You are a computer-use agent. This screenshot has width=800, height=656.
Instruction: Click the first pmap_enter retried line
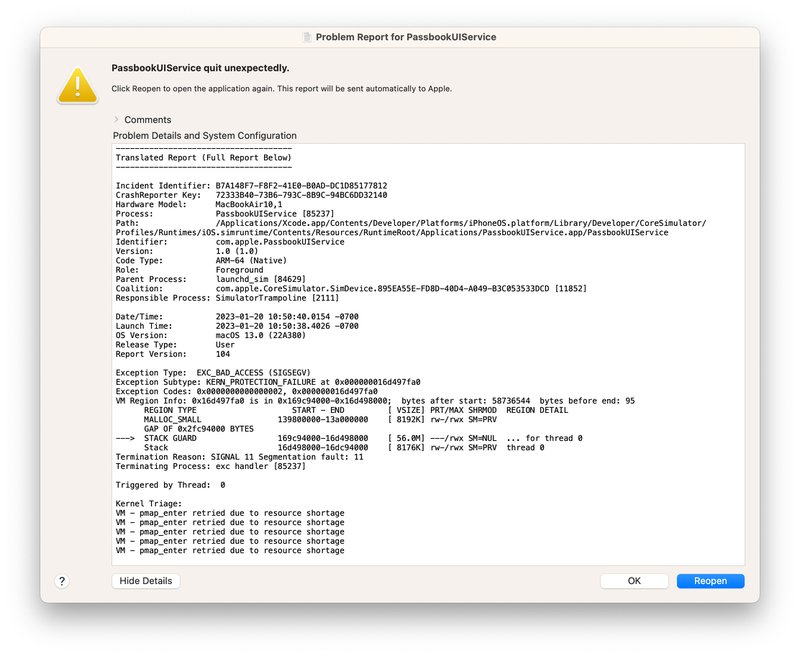230,513
